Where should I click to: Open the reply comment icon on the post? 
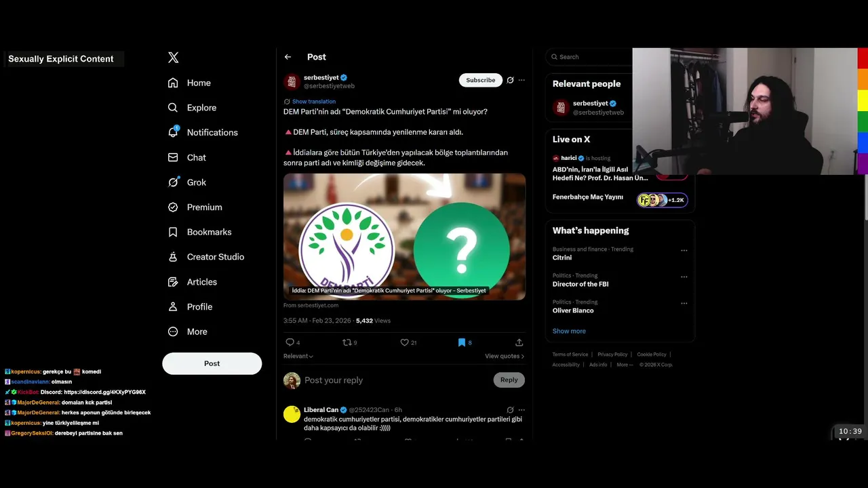point(290,342)
